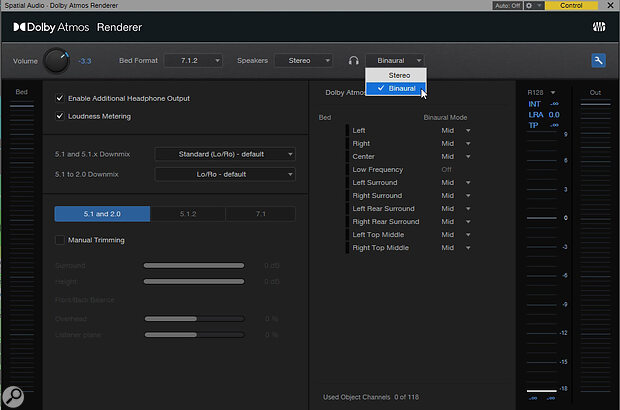Click the Out meter label
The height and width of the screenshot is (410, 620).
(x=595, y=93)
